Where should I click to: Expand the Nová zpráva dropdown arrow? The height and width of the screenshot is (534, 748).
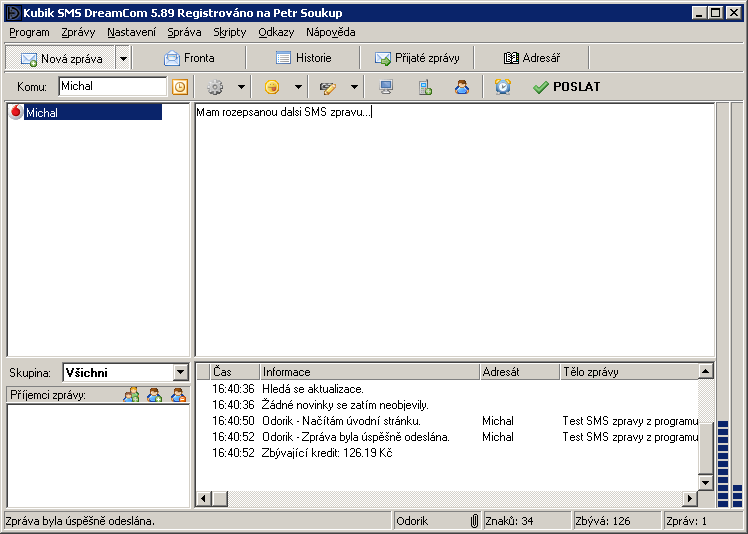click(x=123, y=58)
